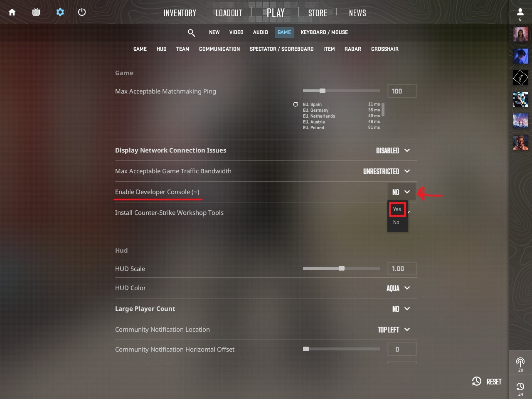The height and width of the screenshot is (399, 532).
Task: Jump to the Crosshair subsection
Action: tap(384, 49)
